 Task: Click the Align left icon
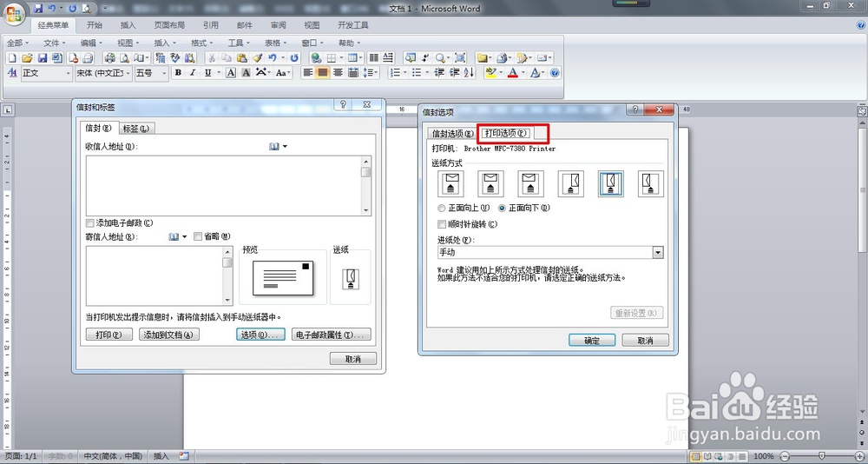[x=308, y=73]
